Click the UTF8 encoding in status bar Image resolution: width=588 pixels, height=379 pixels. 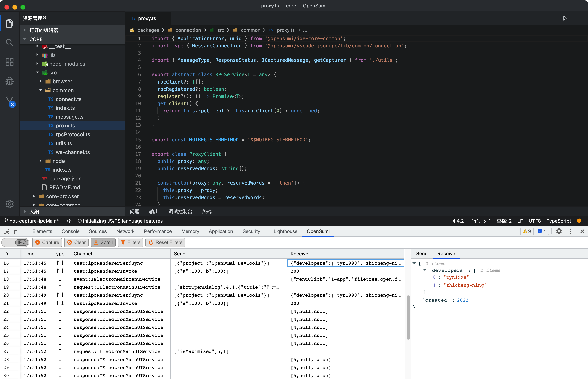coord(534,221)
